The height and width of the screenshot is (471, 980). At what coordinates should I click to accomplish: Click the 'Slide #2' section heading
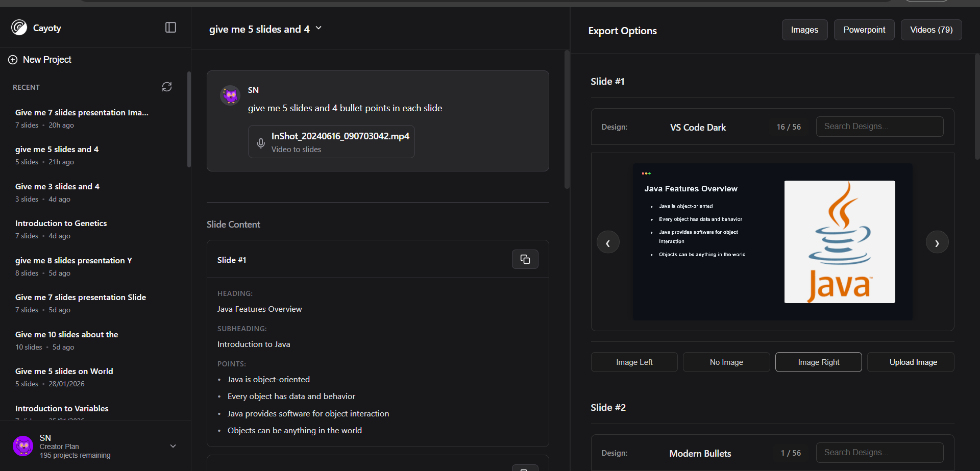608,408
